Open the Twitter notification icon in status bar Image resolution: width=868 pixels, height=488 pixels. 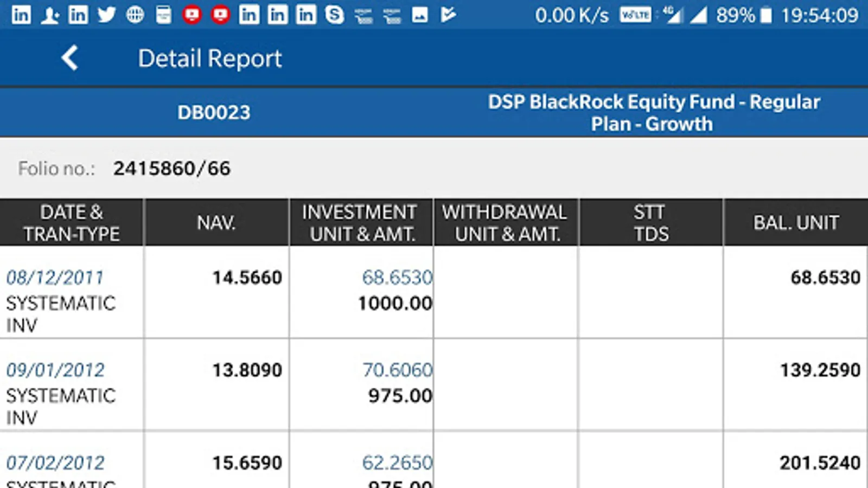pyautogui.click(x=106, y=15)
